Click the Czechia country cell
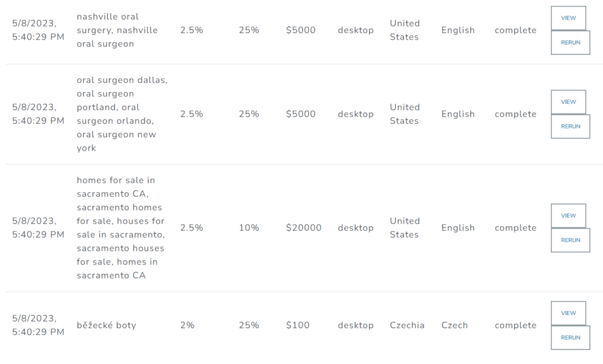 407,326
